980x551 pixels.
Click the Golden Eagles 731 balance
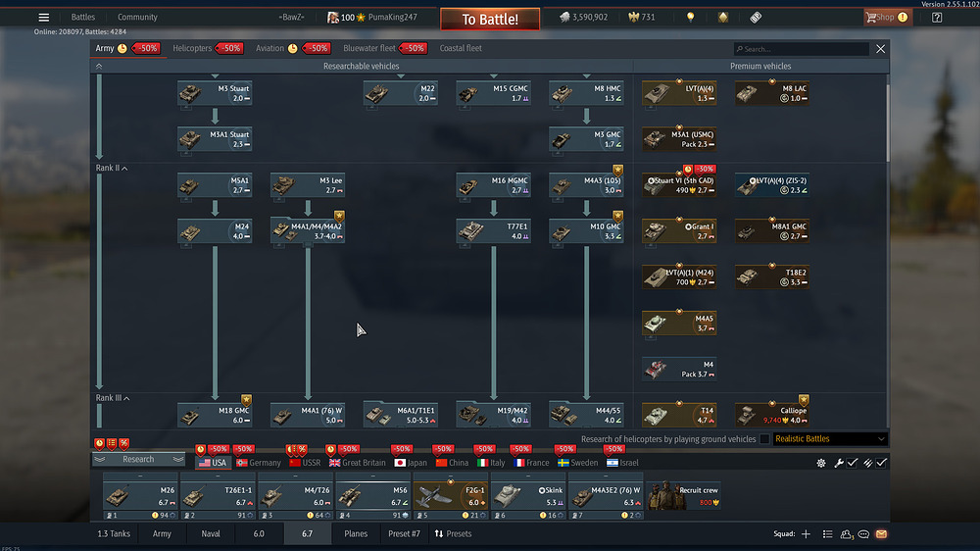point(642,18)
